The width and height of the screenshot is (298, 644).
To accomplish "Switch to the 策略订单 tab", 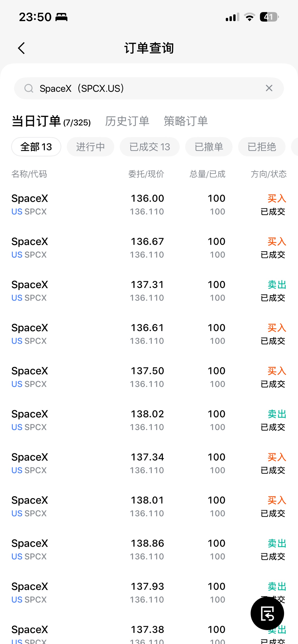I will click(x=186, y=121).
